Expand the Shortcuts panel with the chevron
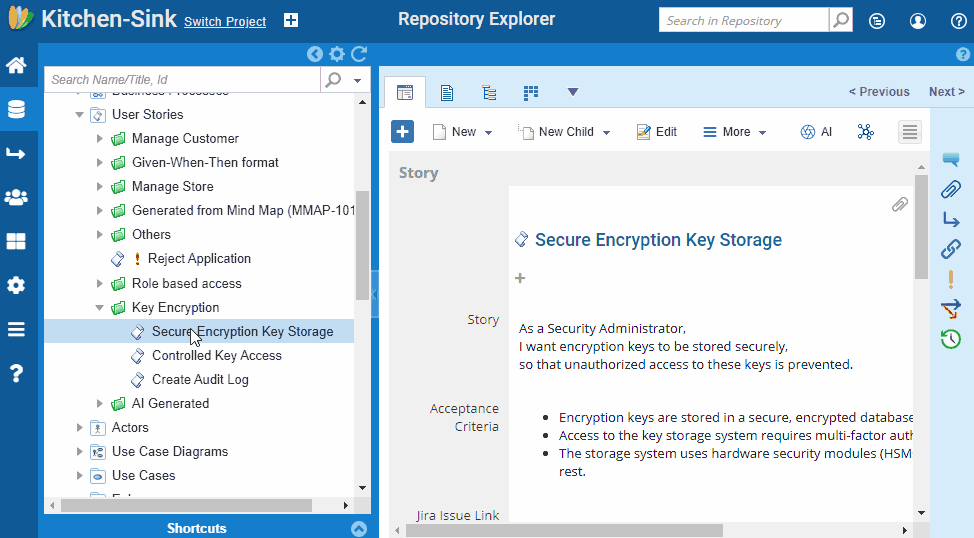The image size is (974, 538). click(359, 529)
